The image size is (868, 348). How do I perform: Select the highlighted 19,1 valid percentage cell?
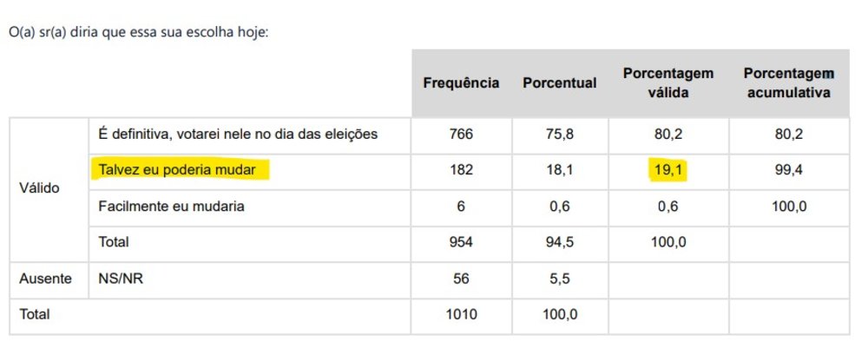pos(668,170)
